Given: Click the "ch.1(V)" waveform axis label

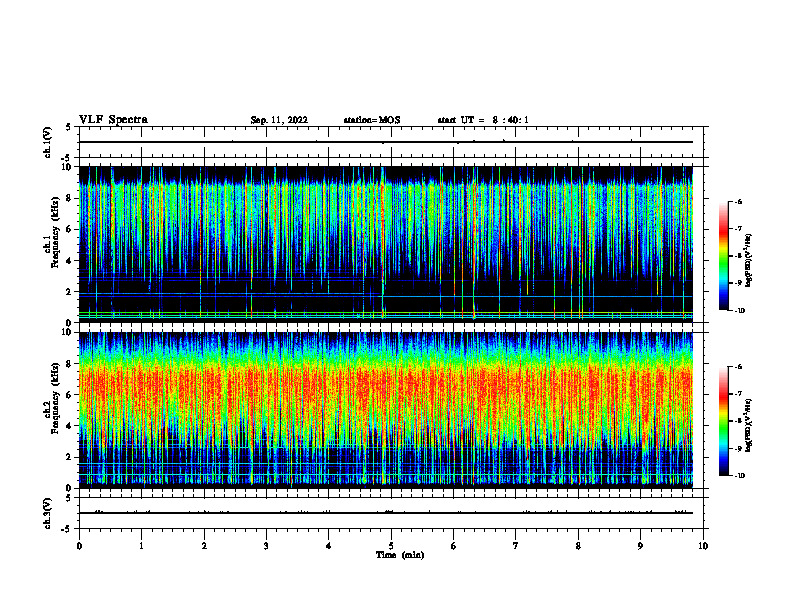Looking at the screenshot, I should click(47, 142).
